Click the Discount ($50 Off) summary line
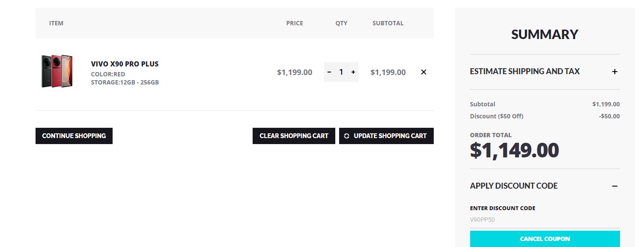644x247 pixels. (x=496, y=116)
